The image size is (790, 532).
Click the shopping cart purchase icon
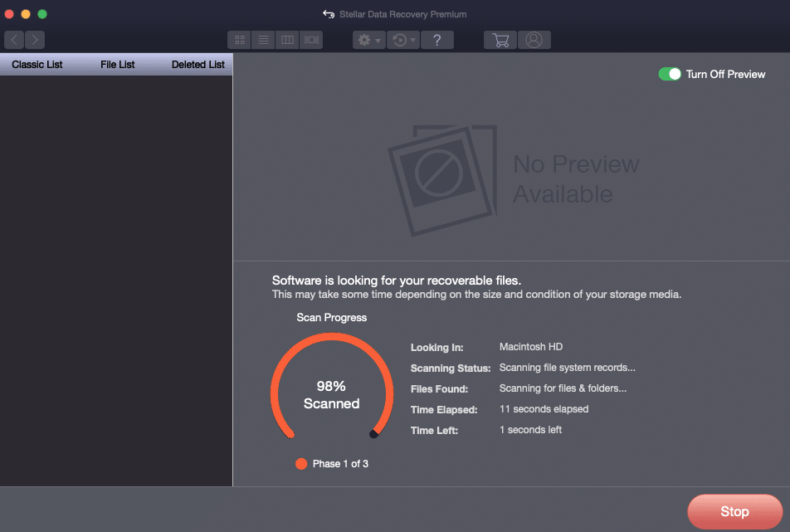pos(500,39)
